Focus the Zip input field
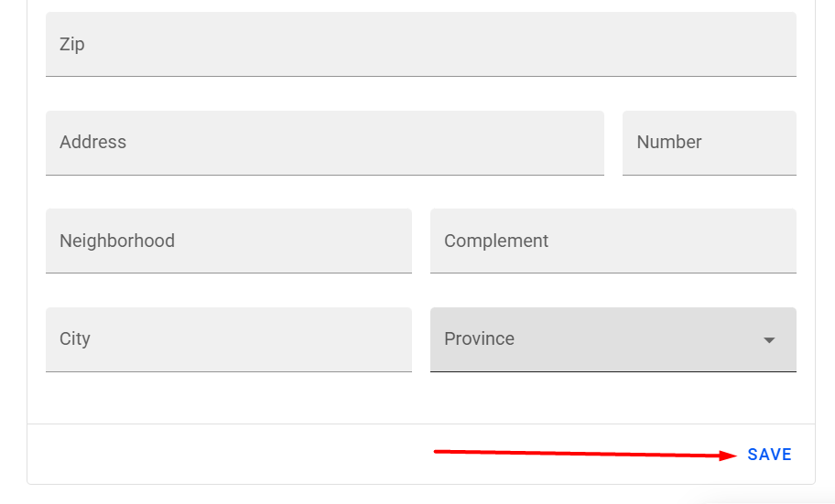 tap(421, 44)
